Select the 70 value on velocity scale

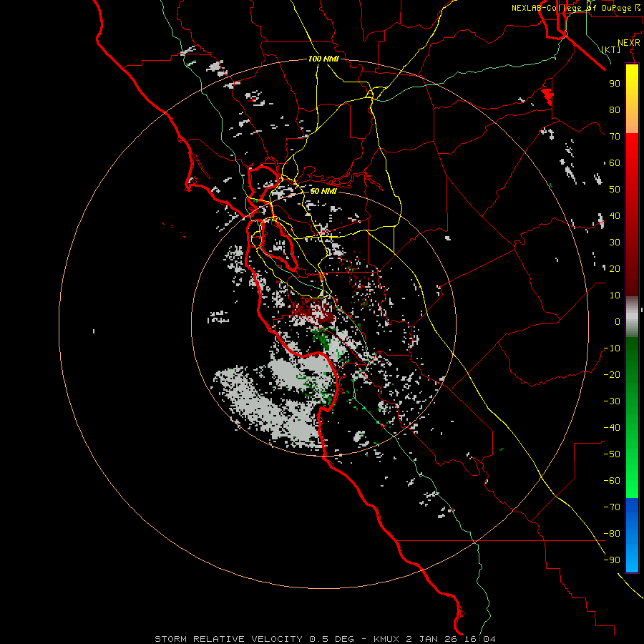(615, 137)
